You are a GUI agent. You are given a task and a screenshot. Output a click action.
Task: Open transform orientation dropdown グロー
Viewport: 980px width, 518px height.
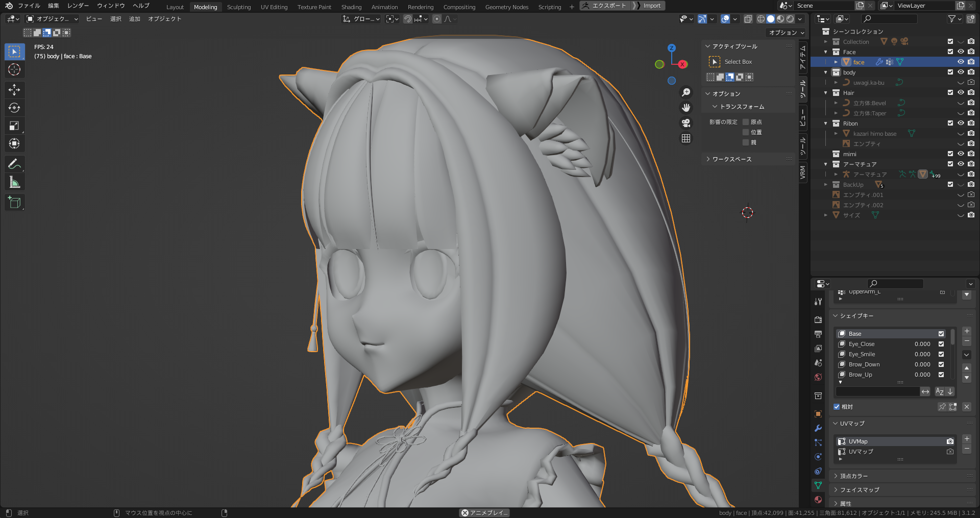tap(361, 19)
